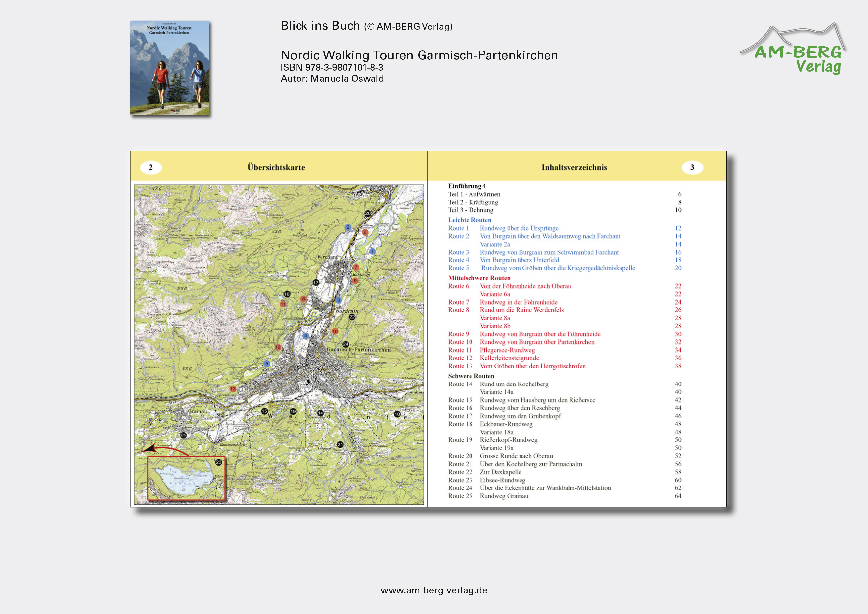Select Route 6 Föhrenheide nach Oberau
The width and height of the screenshot is (868, 614).
click(565, 286)
